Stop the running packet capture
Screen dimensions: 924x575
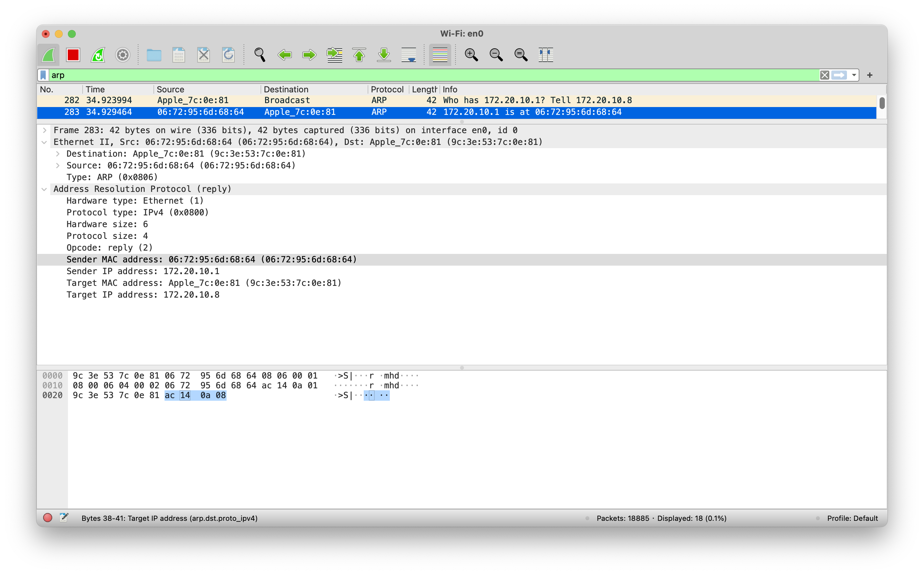[x=73, y=55]
